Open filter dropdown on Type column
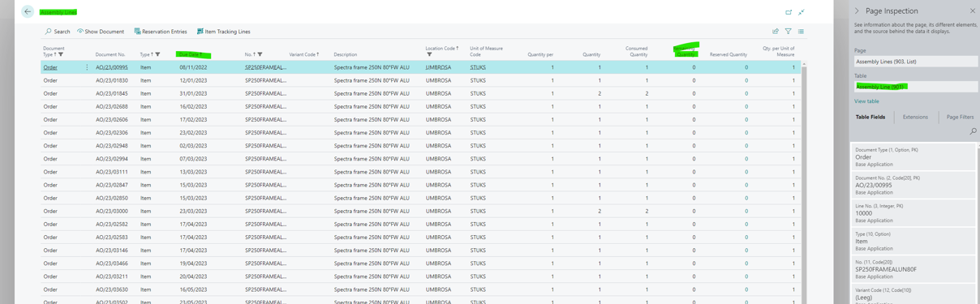The width and height of the screenshot is (980, 304). pos(157,55)
